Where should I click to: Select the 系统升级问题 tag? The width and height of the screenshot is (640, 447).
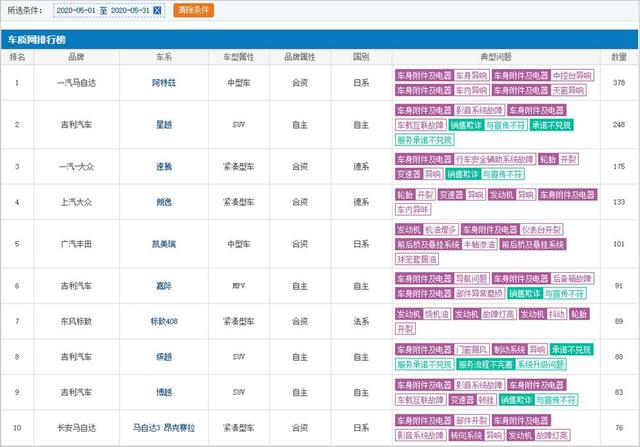pyautogui.click(x=540, y=365)
